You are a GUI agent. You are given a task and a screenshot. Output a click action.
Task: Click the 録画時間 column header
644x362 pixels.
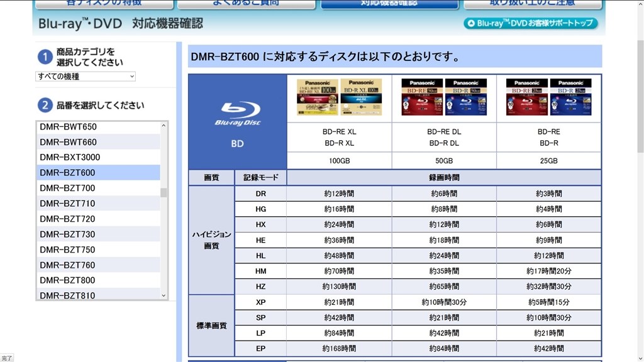[444, 178]
